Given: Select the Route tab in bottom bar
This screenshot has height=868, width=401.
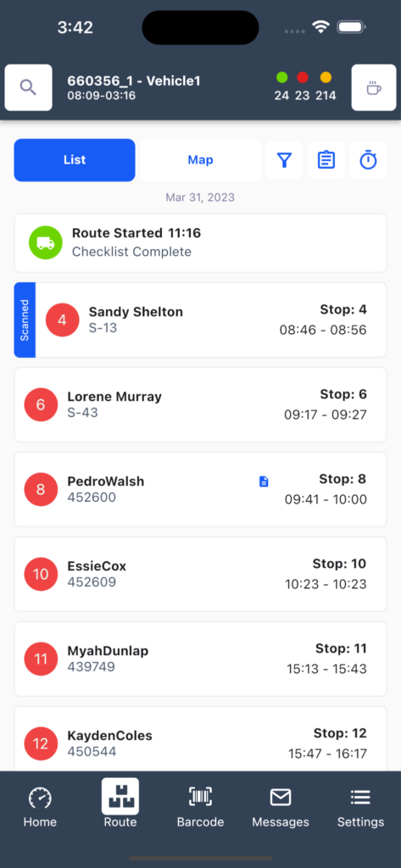Looking at the screenshot, I should (x=120, y=804).
